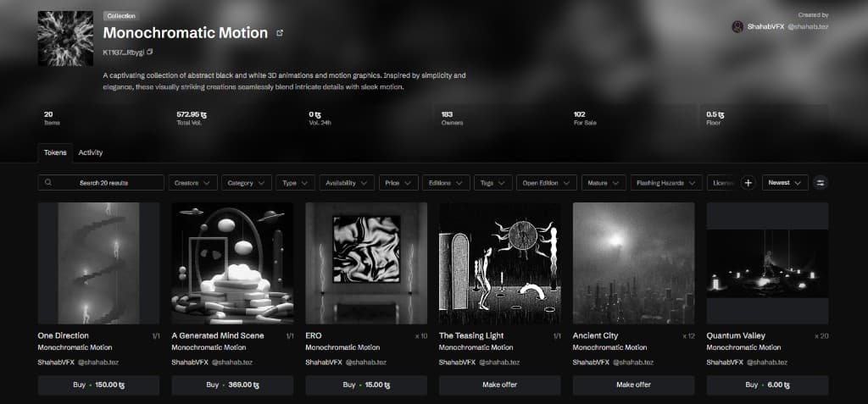868x404 pixels.
Task: Open the ERO title link
Action: tap(314, 335)
